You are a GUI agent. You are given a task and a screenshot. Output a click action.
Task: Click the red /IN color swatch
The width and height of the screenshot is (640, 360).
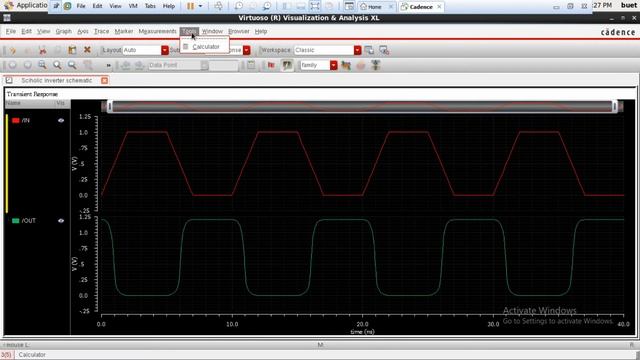[16, 120]
